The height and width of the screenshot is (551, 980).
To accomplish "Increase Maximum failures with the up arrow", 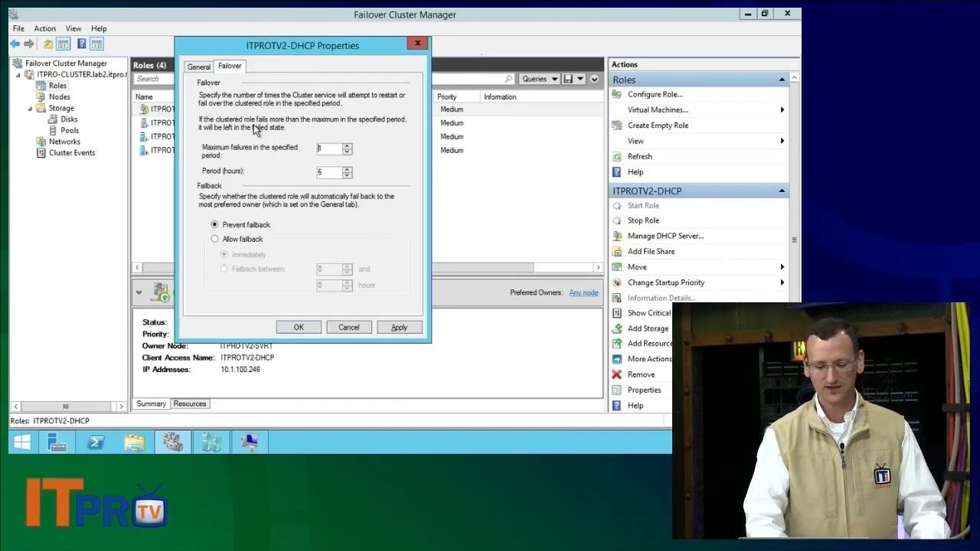I will pos(347,145).
